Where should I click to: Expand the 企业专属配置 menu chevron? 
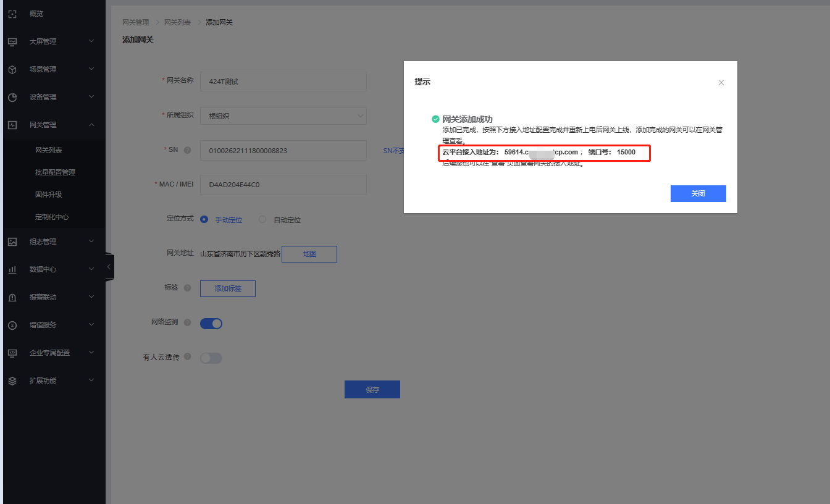(91, 353)
